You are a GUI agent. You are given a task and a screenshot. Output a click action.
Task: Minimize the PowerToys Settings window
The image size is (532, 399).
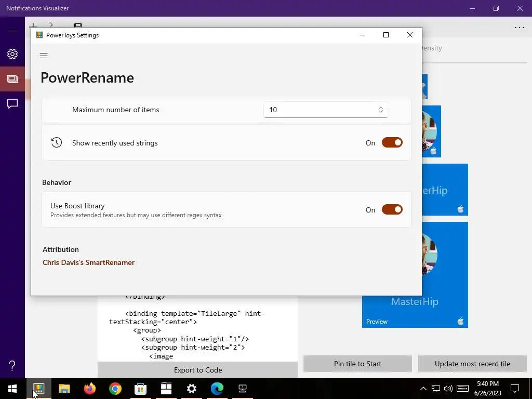[363, 35]
